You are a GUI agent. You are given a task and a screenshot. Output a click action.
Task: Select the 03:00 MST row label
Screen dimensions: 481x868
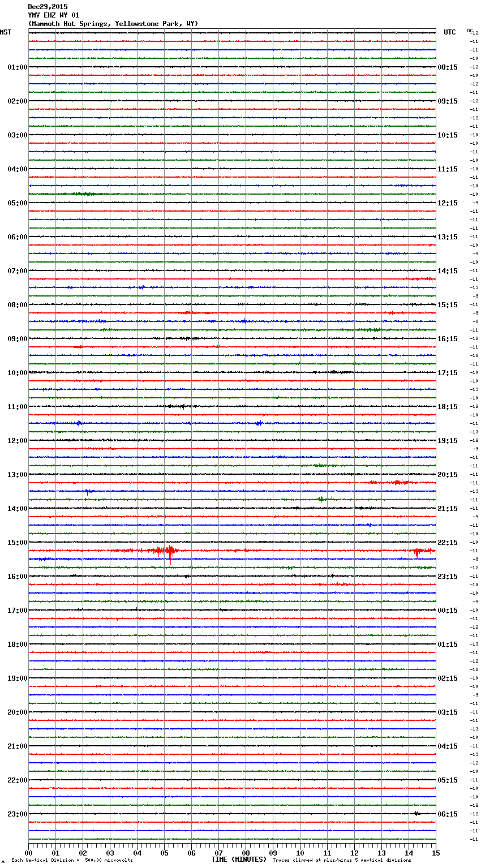[x=17, y=135]
